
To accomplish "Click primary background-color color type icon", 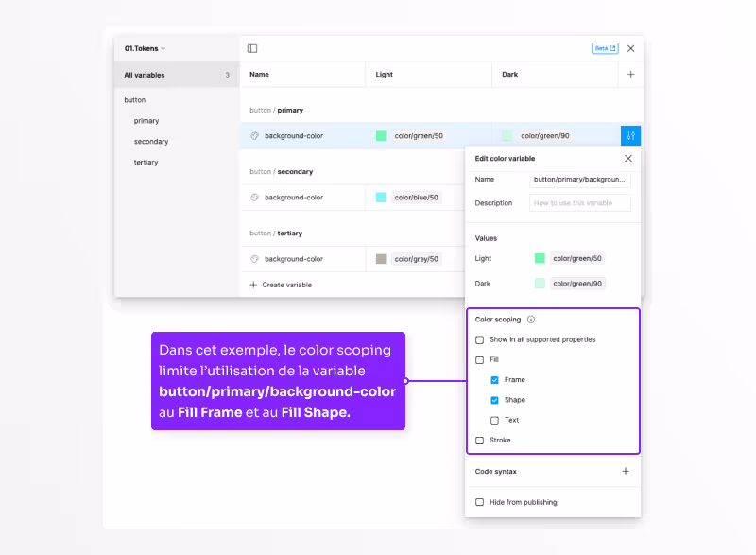I will [254, 136].
